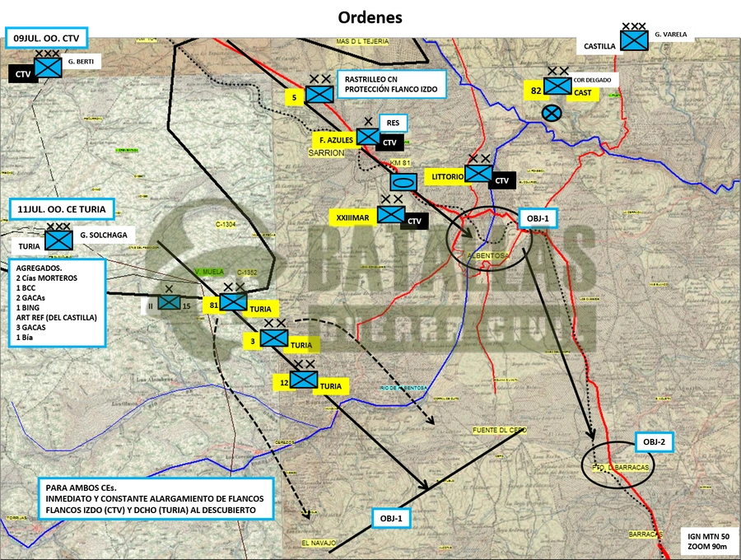The height and width of the screenshot is (560, 741).
Task: Click the G. VARELA commander label
Action: pyautogui.click(x=671, y=35)
